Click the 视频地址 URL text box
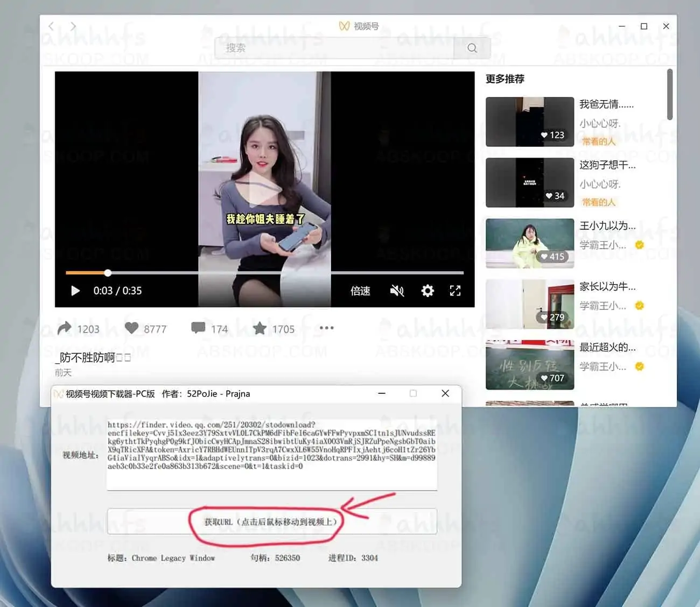The height and width of the screenshot is (607, 700). pos(272,455)
